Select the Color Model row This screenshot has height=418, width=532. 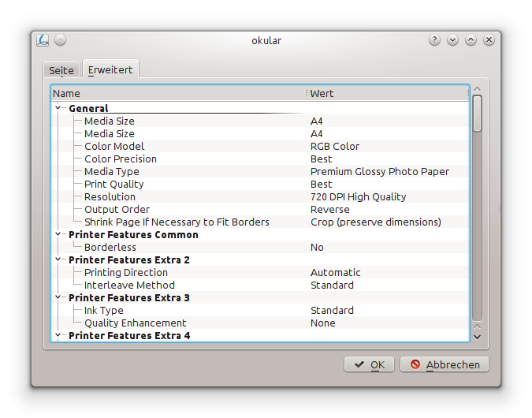[260, 146]
